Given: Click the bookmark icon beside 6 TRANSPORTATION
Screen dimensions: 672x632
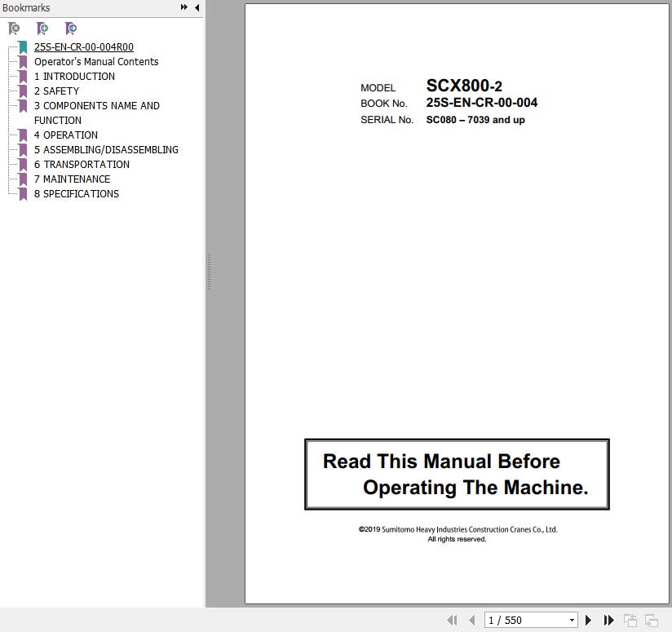Looking at the screenshot, I should pyautogui.click(x=23, y=165).
